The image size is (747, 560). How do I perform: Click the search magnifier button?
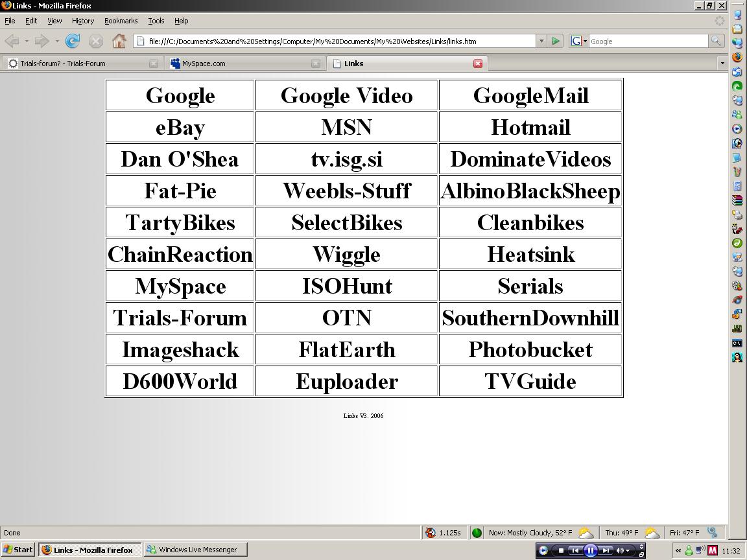tap(716, 41)
